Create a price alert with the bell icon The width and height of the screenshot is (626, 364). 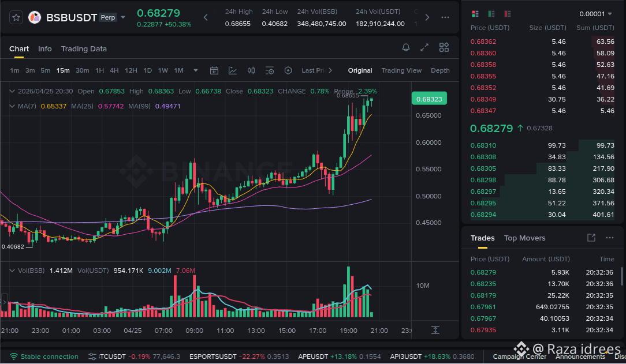pos(405,47)
